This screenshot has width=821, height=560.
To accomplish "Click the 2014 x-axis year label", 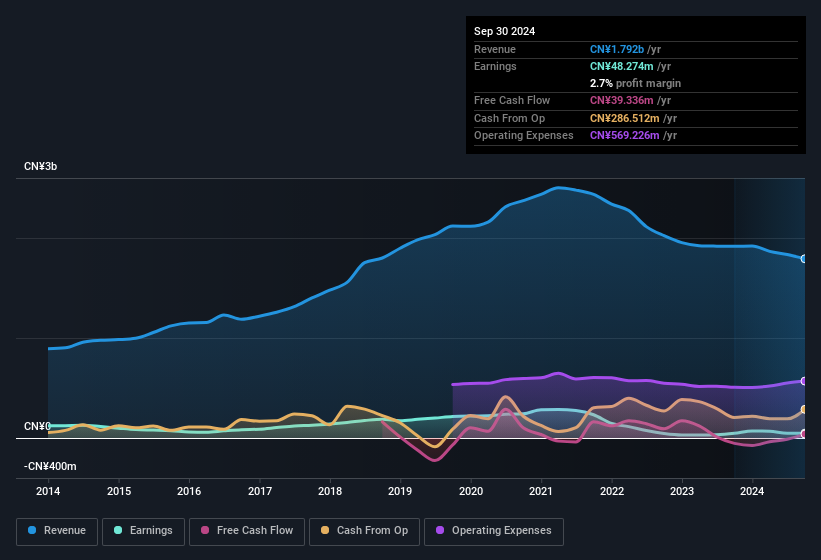I will [48, 491].
